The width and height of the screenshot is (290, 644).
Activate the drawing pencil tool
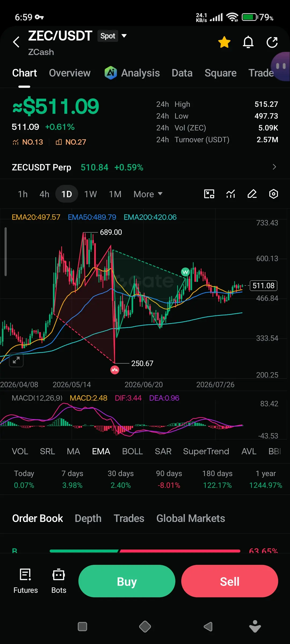click(252, 194)
